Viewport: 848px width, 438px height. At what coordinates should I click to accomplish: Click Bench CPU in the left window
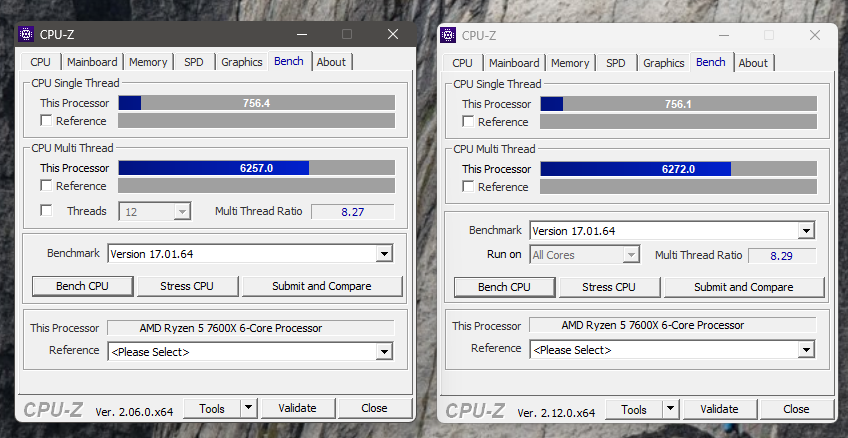click(82, 286)
